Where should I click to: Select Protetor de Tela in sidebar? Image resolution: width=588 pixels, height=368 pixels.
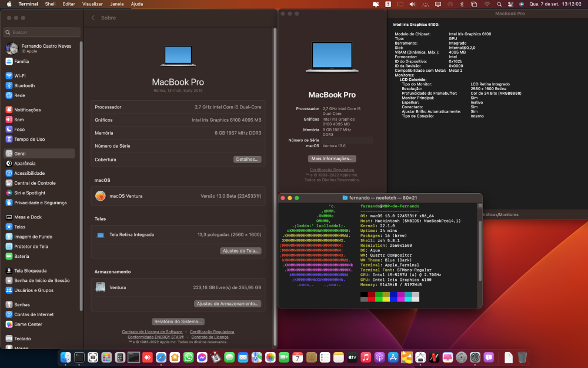(39, 246)
